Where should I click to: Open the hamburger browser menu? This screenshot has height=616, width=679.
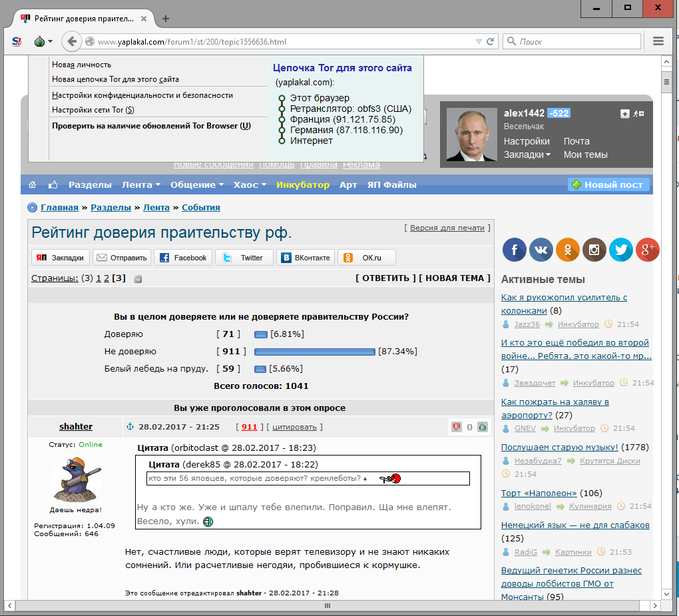(x=658, y=41)
